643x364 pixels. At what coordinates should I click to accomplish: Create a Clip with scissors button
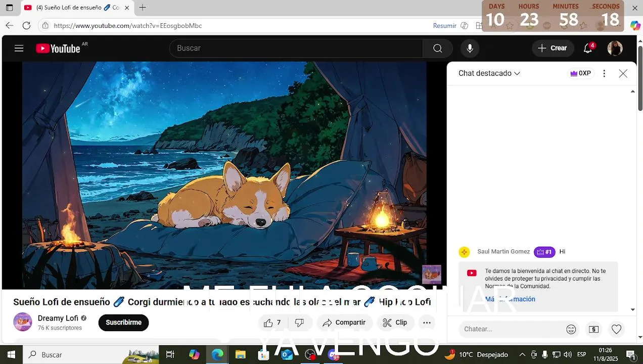coord(395,323)
